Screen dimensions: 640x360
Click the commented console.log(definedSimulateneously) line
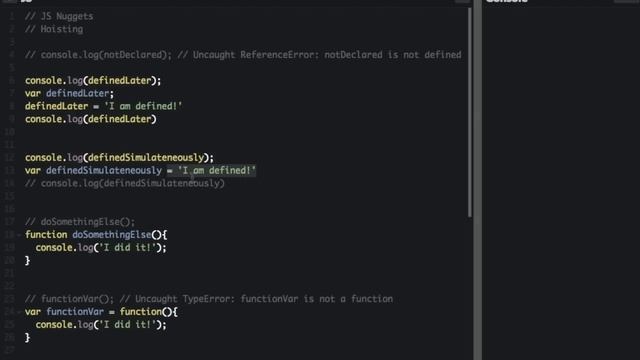click(x=125, y=183)
